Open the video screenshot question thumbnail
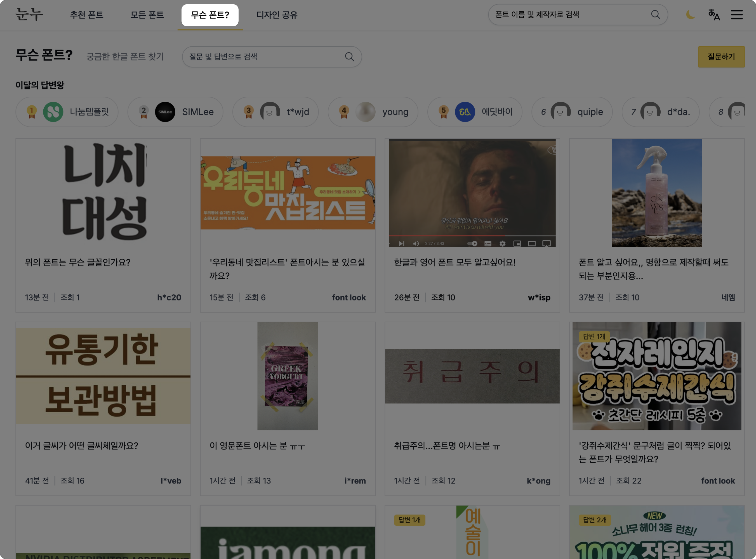The height and width of the screenshot is (559, 756). [x=472, y=193]
